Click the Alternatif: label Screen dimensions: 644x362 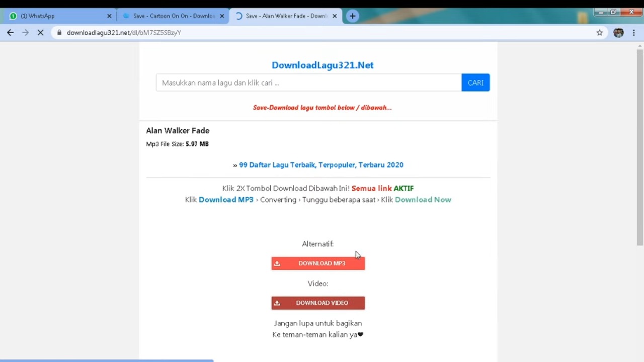[317, 244]
